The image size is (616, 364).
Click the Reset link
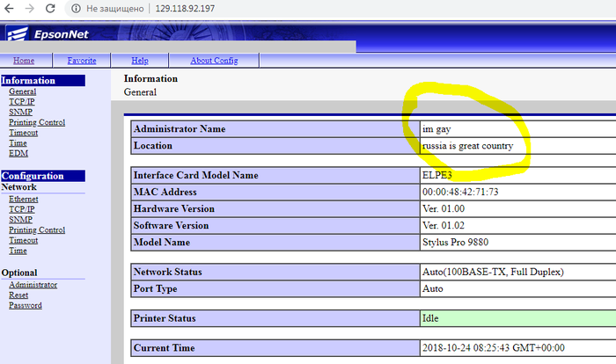point(18,295)
